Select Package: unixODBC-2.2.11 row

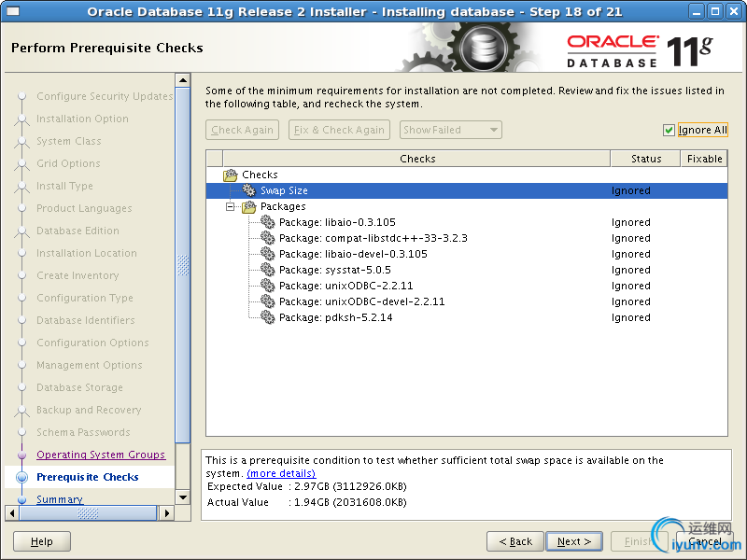(x=467, y=286)
